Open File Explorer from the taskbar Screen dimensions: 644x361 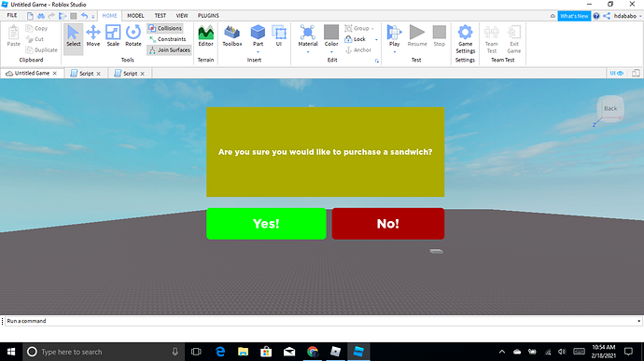coord(244,352)
